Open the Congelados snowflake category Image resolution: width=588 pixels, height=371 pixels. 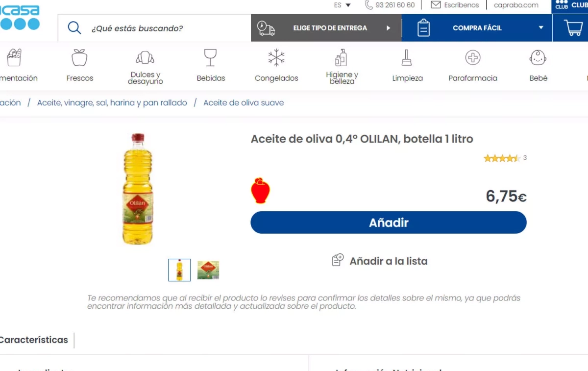[276, 58]
